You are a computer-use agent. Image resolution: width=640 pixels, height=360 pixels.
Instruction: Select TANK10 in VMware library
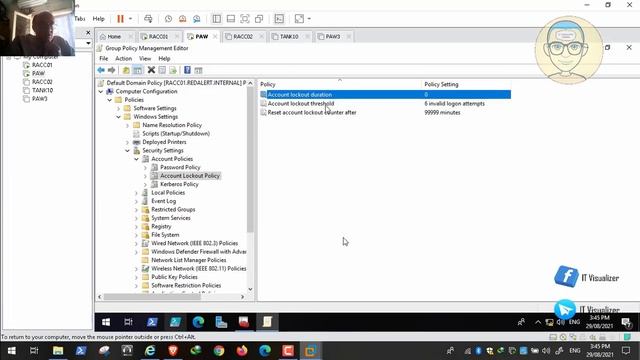click(x=42, y=90)
